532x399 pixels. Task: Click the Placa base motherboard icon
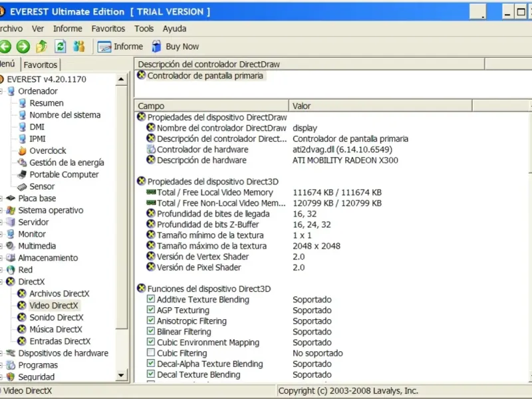coord(11,198)
